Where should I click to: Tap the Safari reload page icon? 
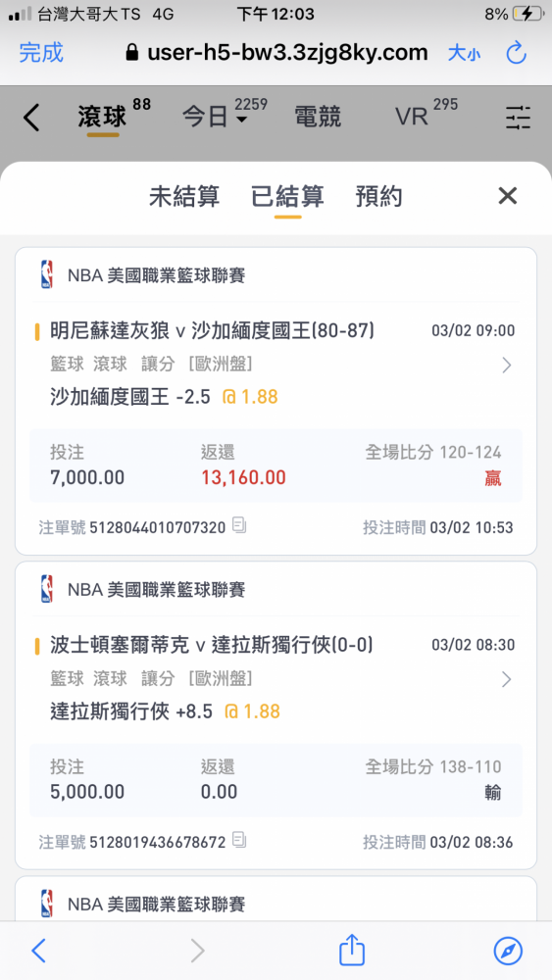[x=517, y=53]
